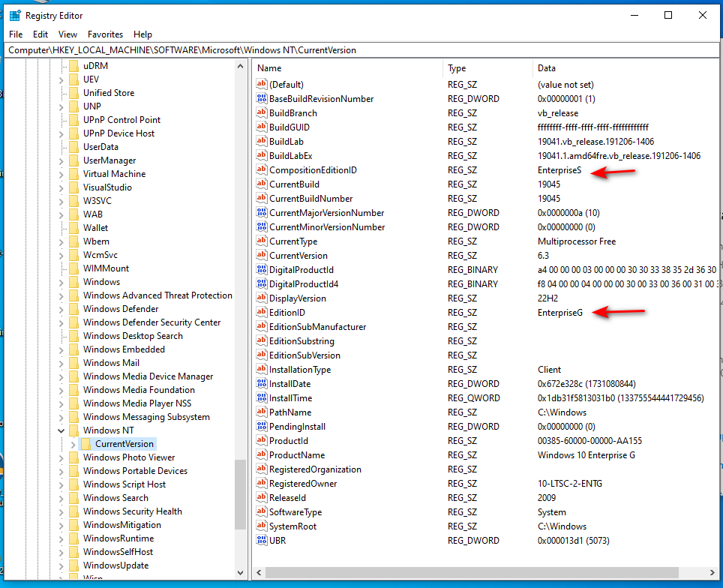Expand the WindowsUpdate key arrow
Image resolution: width=723 pixels, height=588 pixels.
coord(61,565)
